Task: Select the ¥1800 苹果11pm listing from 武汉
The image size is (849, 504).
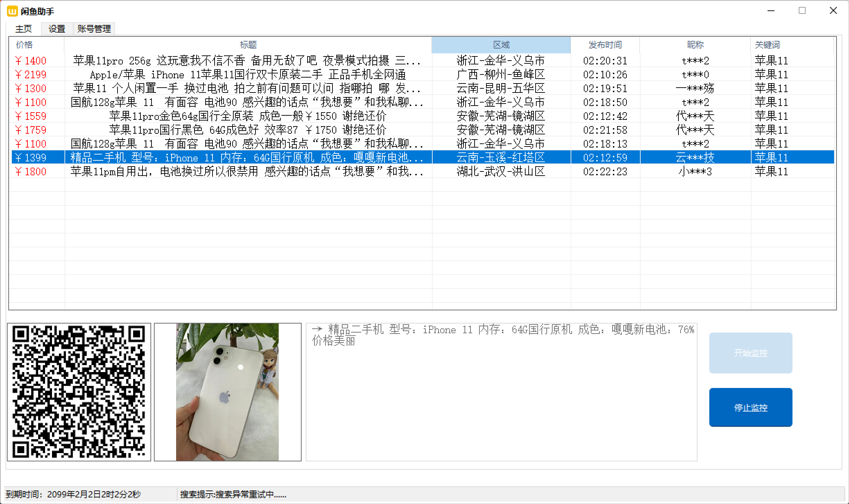Action: pyautogui.click(x=248, y=171)
